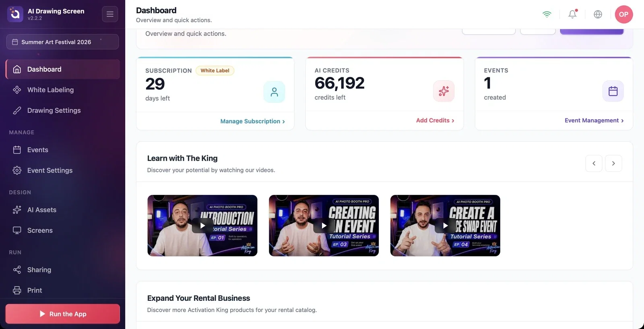Click the globe language icon
The width and height of the screenshot is (644, 329).
point(598,14)
